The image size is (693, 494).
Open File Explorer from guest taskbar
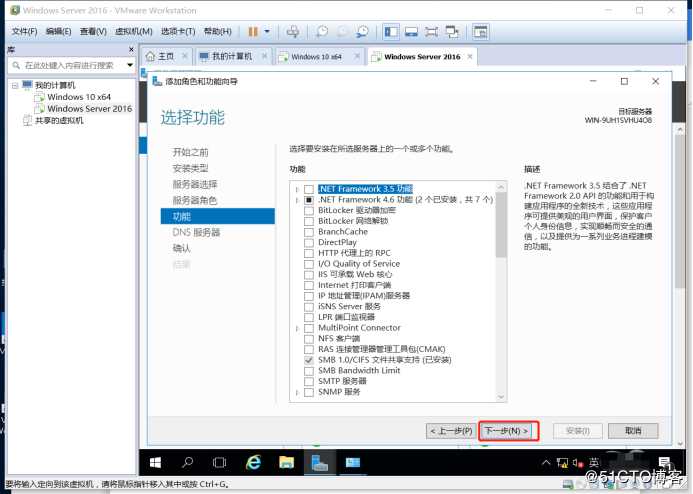pos(286,463)
